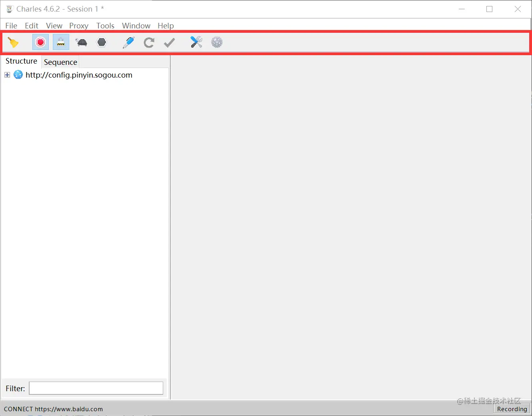Toggle SSL Proxying padlock icon
Screen dimensions: 532x416
(61, 42)
